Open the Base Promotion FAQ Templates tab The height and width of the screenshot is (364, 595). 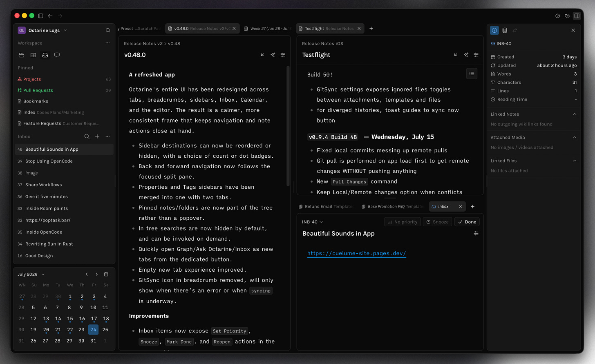pyautogui.click(x=392, y=207)
